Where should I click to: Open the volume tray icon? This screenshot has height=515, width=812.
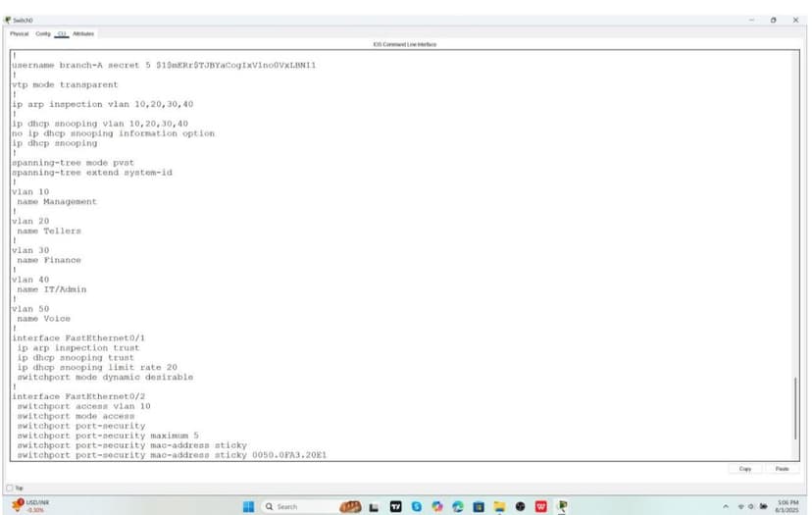[x=751, y=507]
